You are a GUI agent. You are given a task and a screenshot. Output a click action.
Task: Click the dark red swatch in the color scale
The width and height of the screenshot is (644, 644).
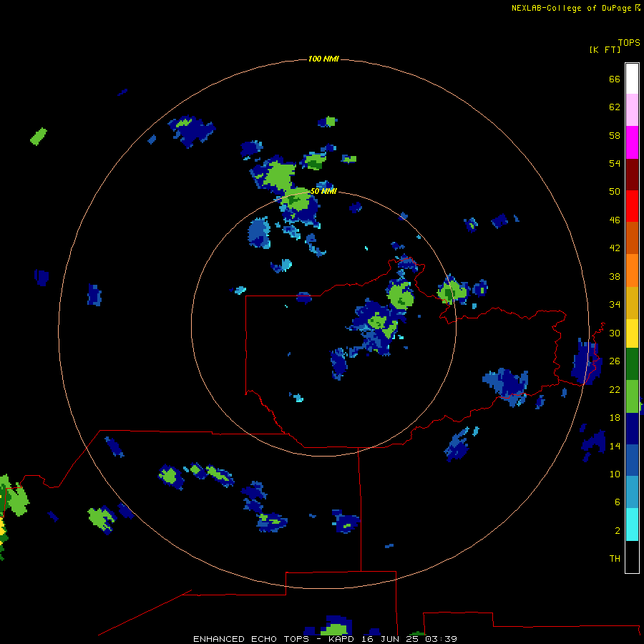632,174
